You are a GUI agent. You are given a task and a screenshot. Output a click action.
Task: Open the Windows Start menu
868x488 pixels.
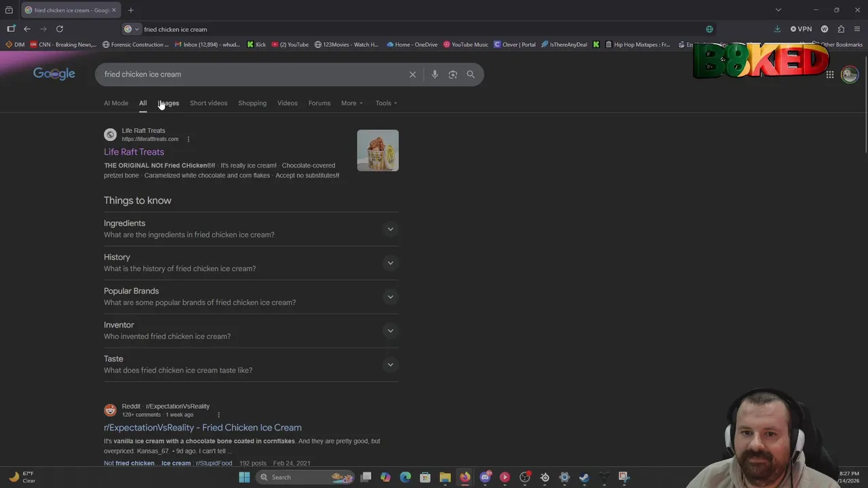tap(244, 477)
